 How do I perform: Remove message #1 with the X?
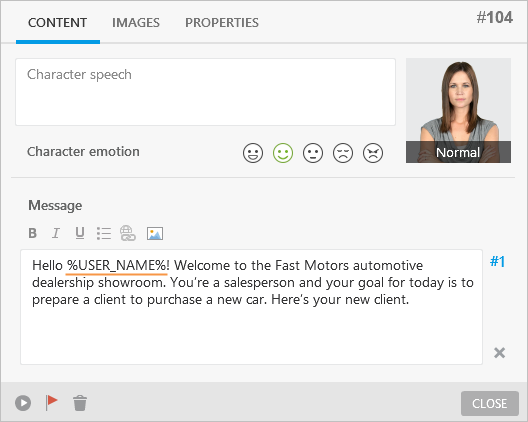pyautogui.click(x=499, y=353)
